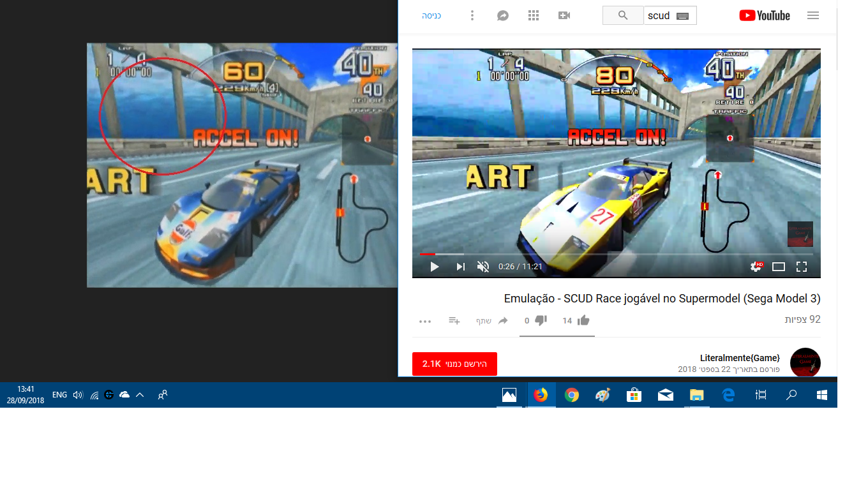Share the video via arrow icon

click(503, 320)
